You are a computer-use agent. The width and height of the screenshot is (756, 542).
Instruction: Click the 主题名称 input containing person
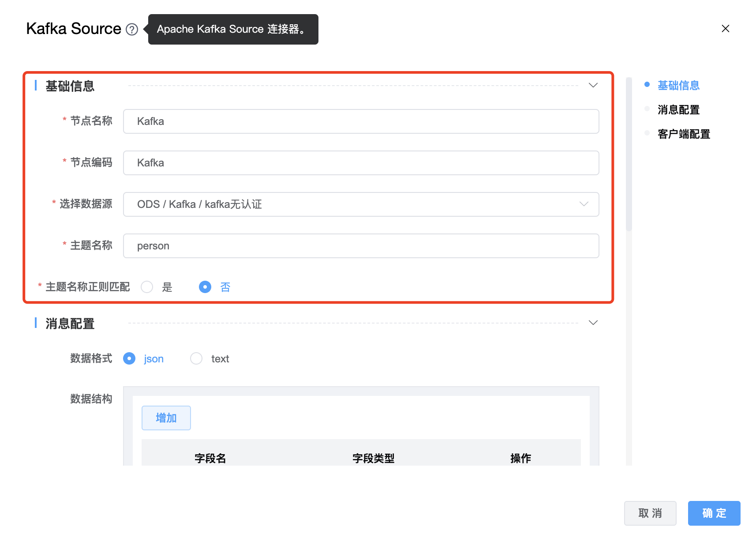(x=360, y=246)
